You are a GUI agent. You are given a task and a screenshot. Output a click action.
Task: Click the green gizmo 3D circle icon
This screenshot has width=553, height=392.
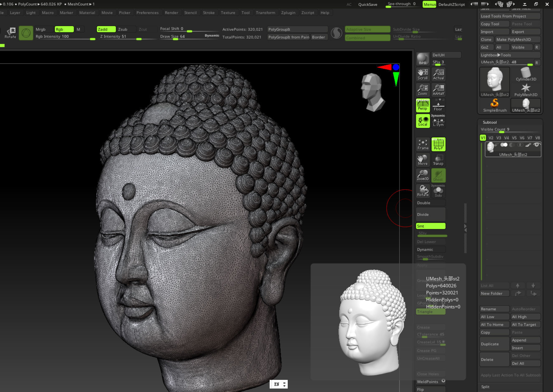[26, 33]
